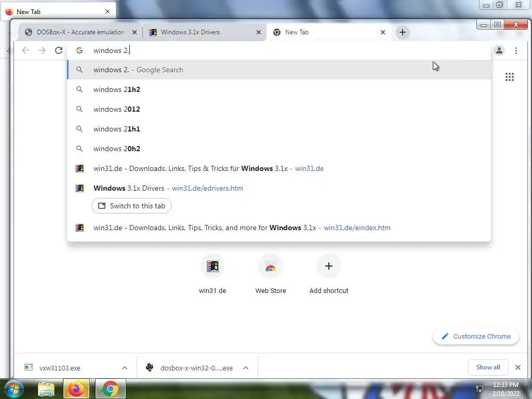Close the Firefox New Tab behind Chrome
The height and width of the screenshot is (399, 532).
point(108,11)
